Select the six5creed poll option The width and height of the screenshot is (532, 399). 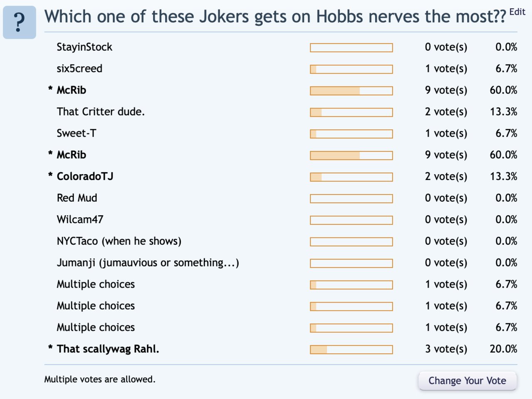79,69
